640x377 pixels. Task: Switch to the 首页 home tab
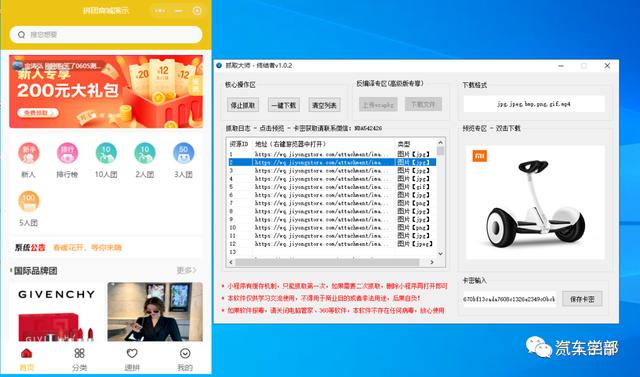(x=27, y=359)
